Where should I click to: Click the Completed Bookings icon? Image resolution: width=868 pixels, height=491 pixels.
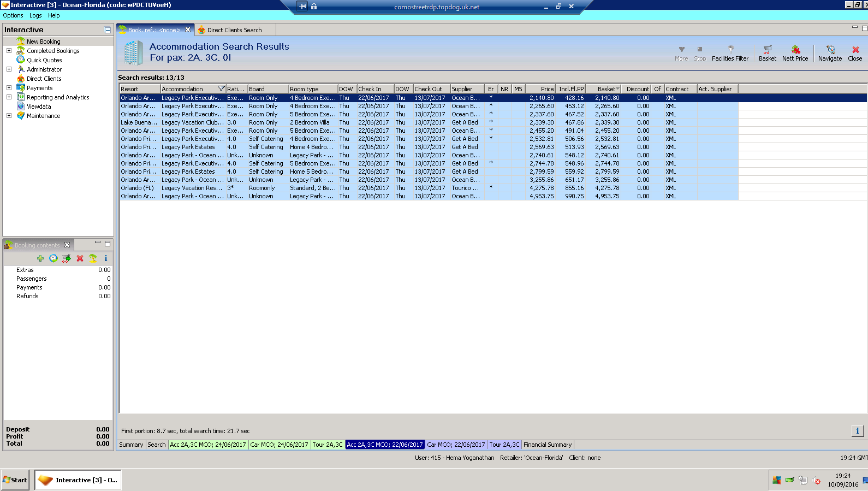(21, 50)
